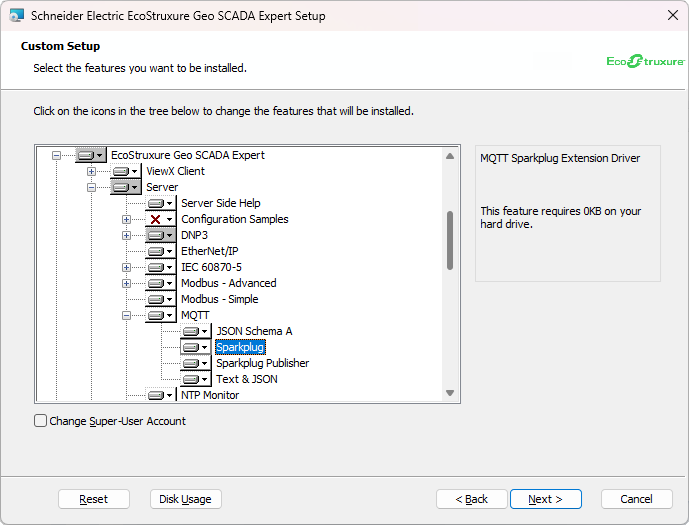Collapse the Server tree node
689x525 pixels.
[92, 187]
